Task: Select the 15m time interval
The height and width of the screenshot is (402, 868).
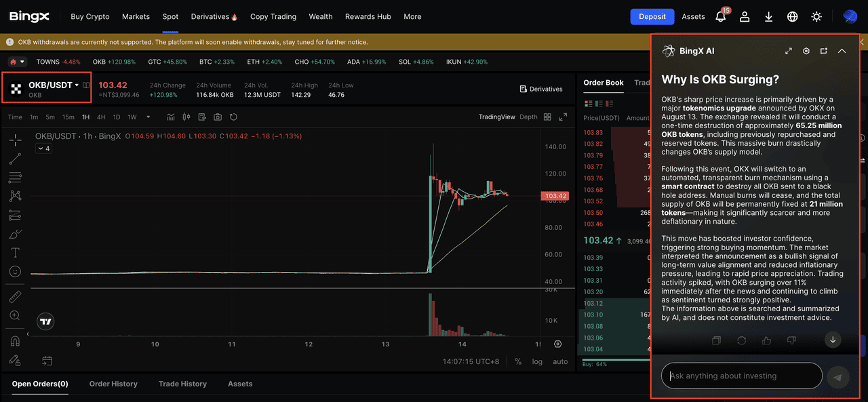Action: pyautogui.click(x=68, y=117)
